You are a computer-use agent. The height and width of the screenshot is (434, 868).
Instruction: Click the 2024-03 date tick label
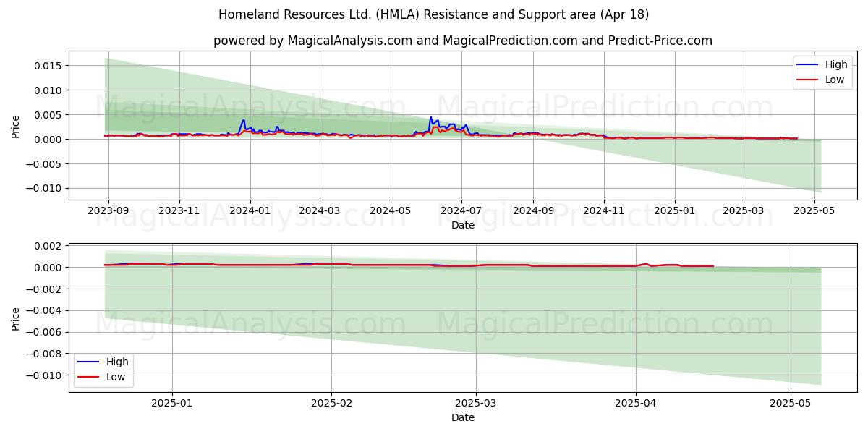pyautogui.click(x=320, y=211)
